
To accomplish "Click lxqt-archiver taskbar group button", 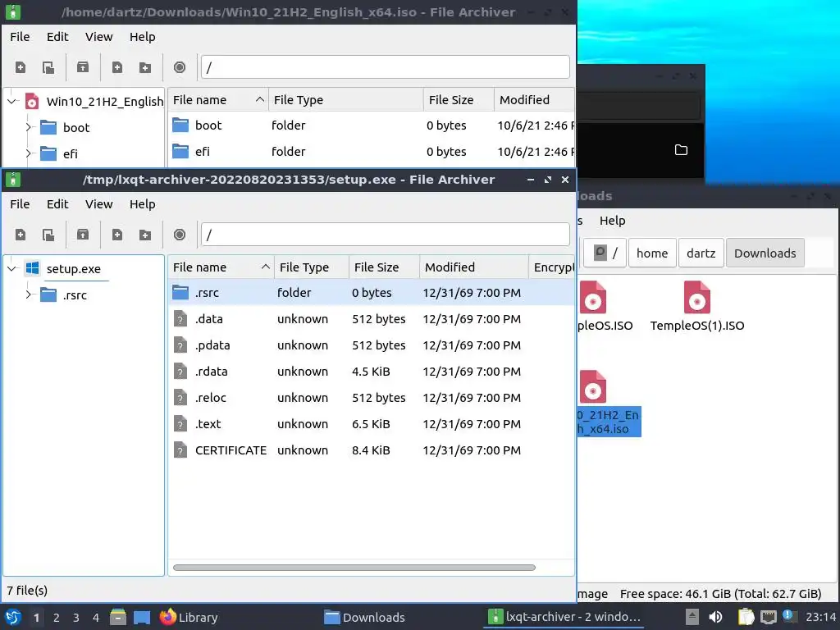I will (x=565, y=617).
